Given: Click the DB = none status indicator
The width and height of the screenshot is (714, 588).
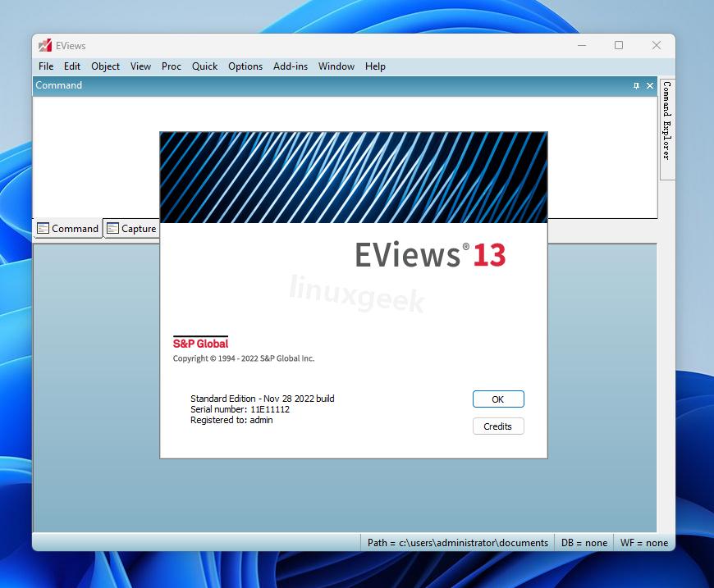Looking at the screenshot, I should [584, 542].
